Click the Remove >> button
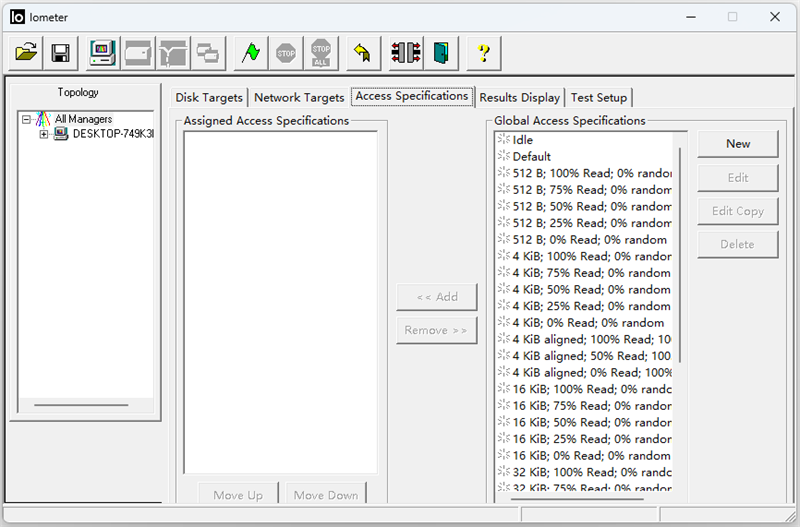This screenshot has height=527, width=800. pyautogui.click(x=437, y=330)
